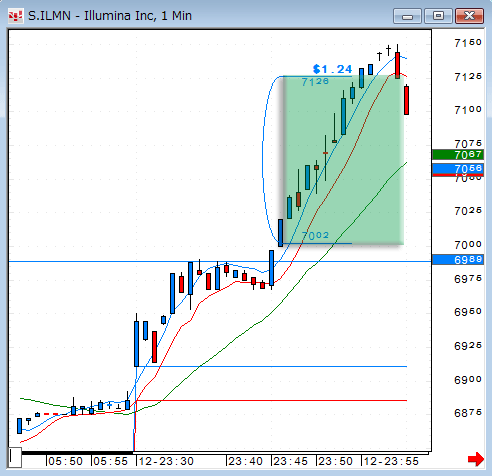Click the 12-23:55 time axis label
The image size is (492, 476).
(x=391, y=461)
